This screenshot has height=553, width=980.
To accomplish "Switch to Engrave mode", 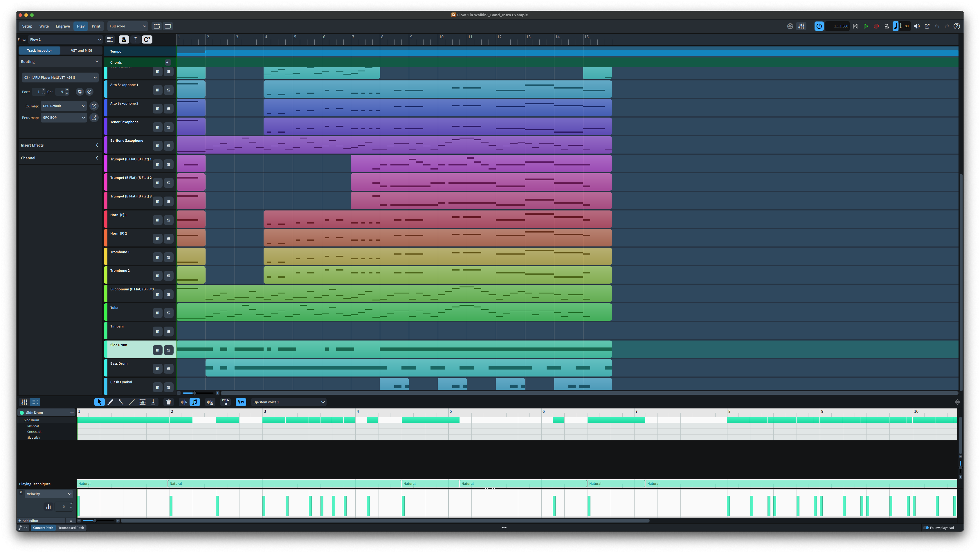I will click(x=63, y=26).
